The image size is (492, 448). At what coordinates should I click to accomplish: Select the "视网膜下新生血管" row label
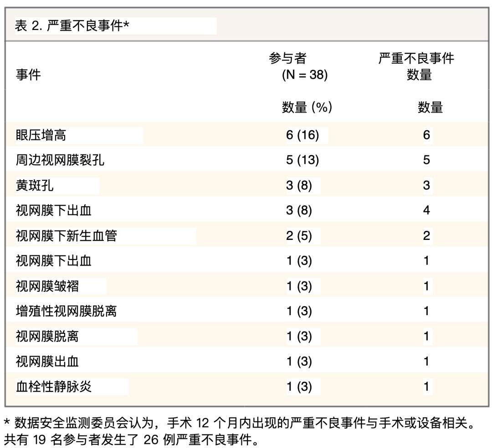coord(66,236)
